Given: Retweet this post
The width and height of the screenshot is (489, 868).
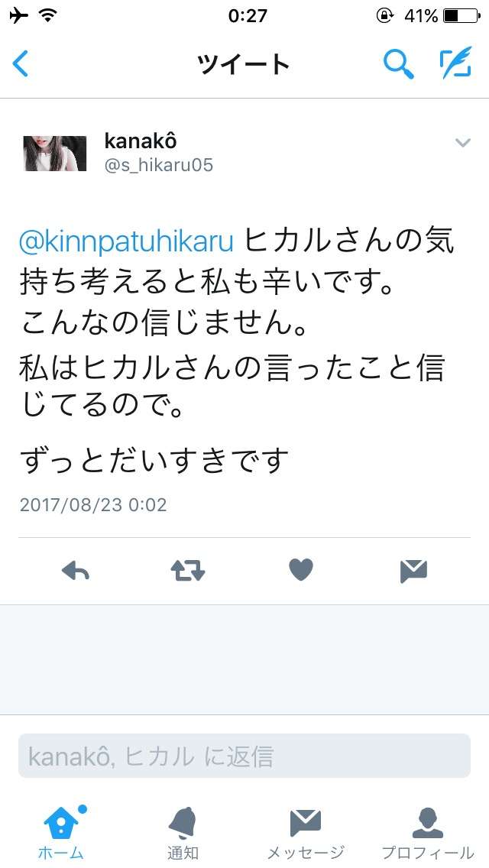Looking at the screenshot, I should 188,571.
